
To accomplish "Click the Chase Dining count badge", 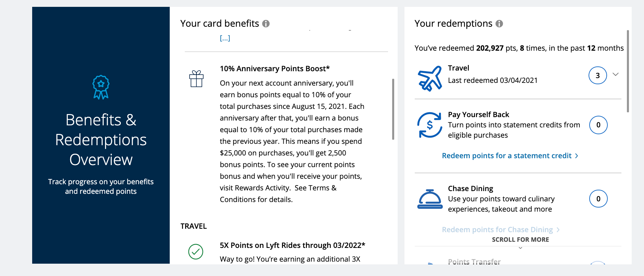I will (598, 199).
